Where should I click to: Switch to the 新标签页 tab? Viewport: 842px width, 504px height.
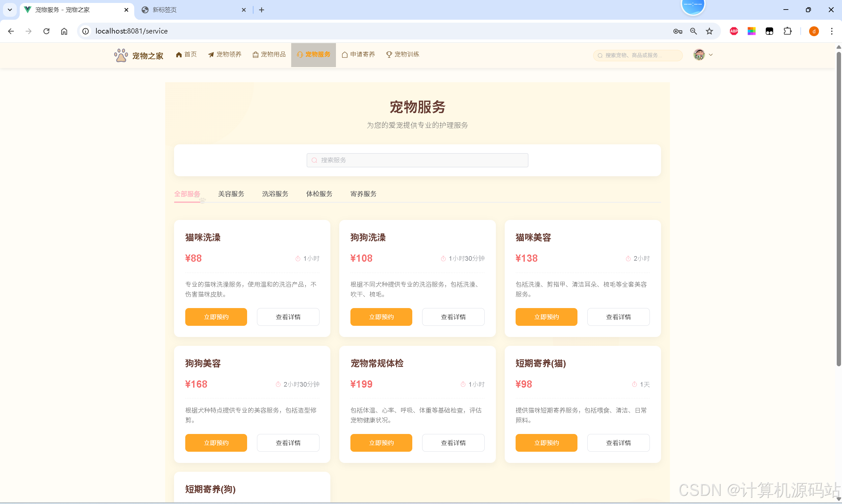194,10
